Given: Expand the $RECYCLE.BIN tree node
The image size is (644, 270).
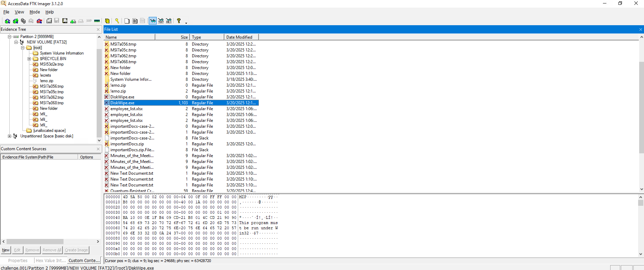Looking at the screenshot, I should click(x=29, y=59).
